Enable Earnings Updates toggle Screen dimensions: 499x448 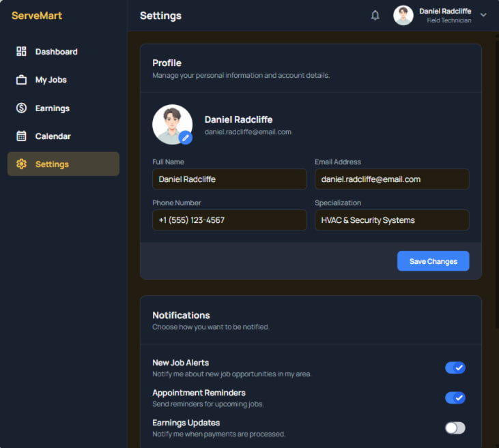(455, 428)
